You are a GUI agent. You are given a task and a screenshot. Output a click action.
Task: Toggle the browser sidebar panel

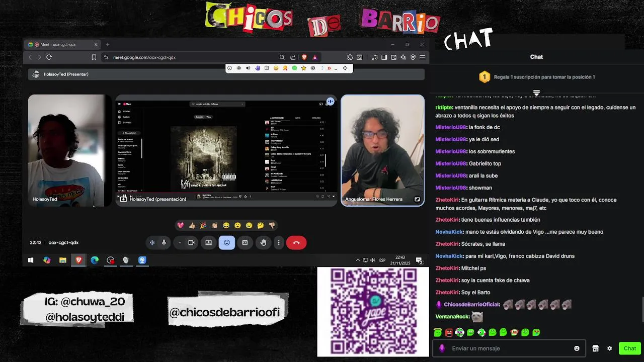(x=384, y=57)
